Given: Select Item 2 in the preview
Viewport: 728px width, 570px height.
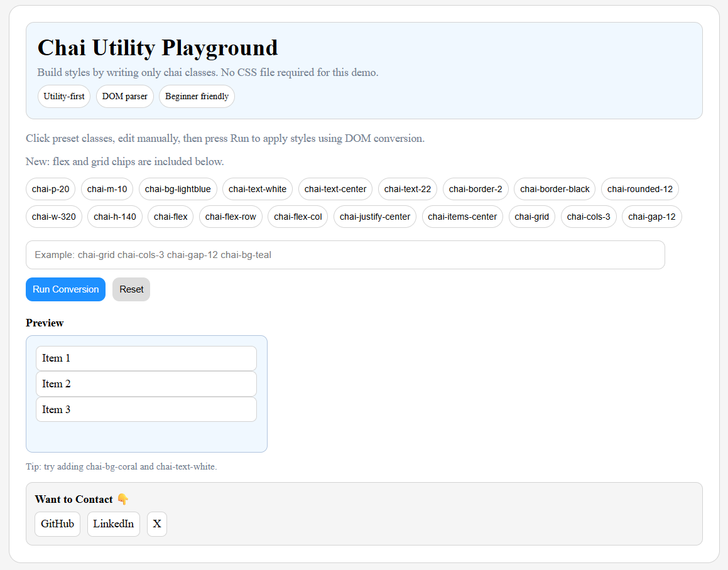Looking at the screenshot, I should coord(146,384).
